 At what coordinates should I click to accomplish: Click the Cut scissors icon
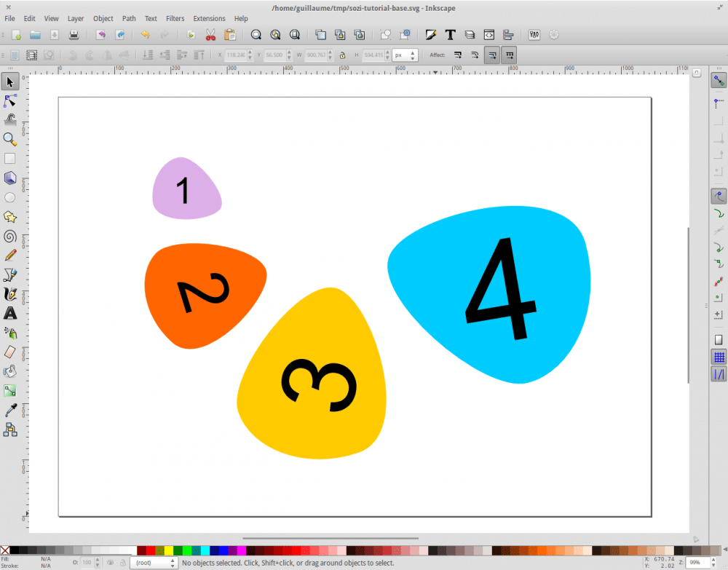[x=210, y=34]
